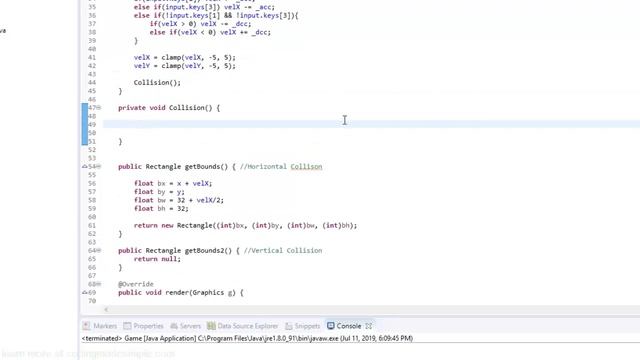Click 'if(velX > 0) velX -= _dcc;' line

pos(200,24)
